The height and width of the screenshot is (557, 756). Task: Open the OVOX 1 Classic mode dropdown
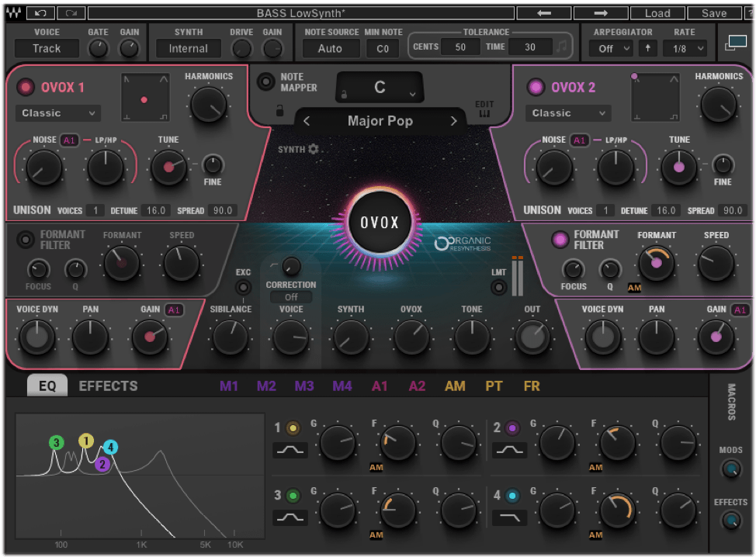[58, 113]
